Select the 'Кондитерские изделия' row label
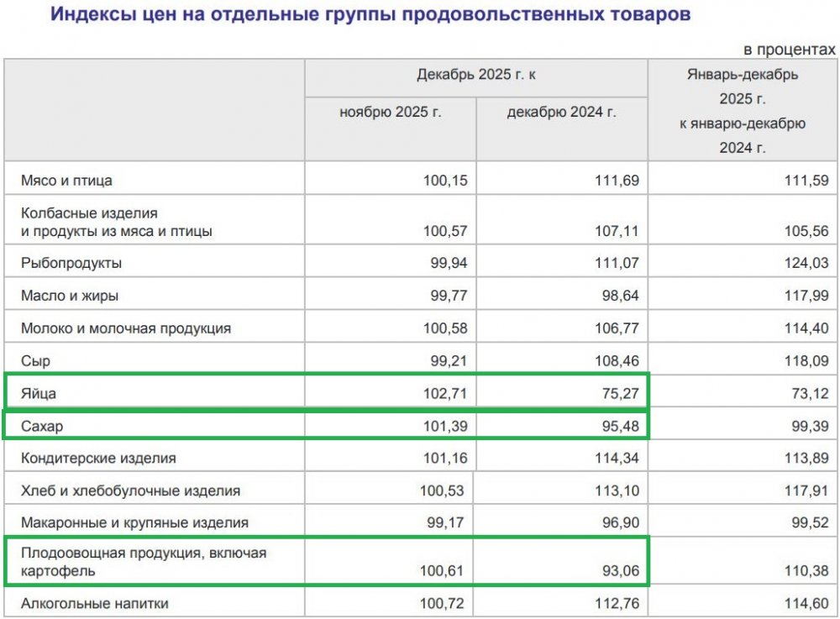 pyautogui.click(x=98, y=459)
